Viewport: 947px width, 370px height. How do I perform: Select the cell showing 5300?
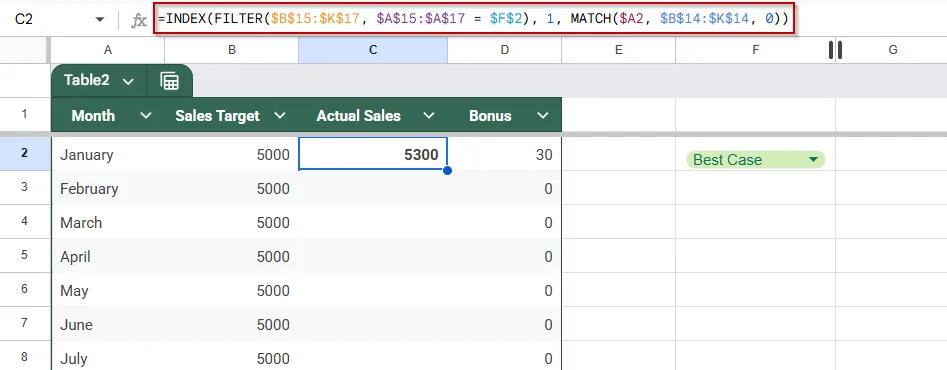coord(373,155)
